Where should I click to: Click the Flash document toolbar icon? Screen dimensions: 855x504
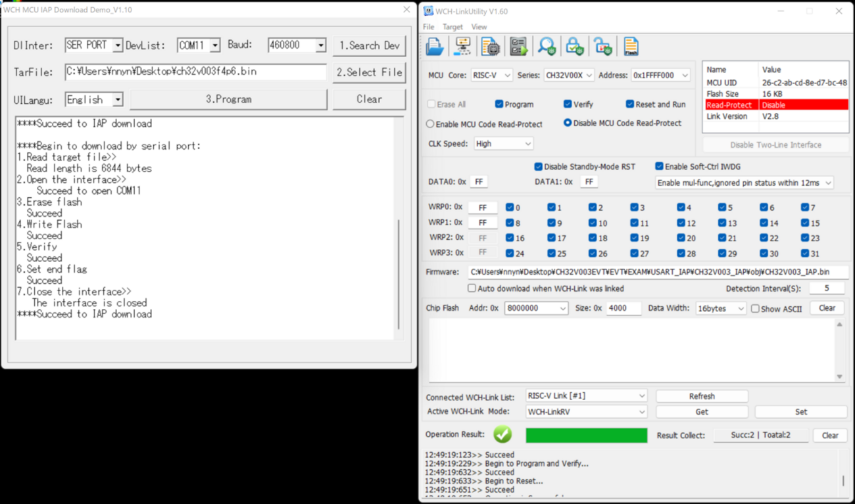point(631,46)
